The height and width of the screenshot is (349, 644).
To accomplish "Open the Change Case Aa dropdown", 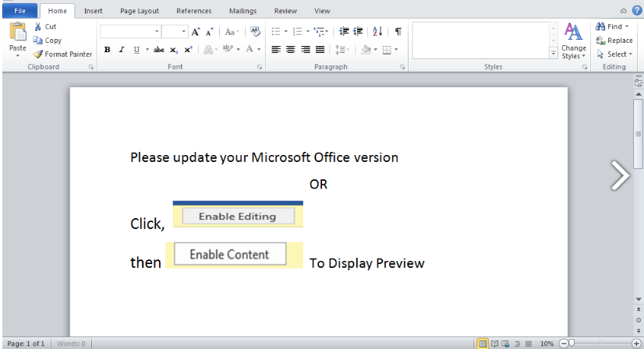I will tap(232, 32).
